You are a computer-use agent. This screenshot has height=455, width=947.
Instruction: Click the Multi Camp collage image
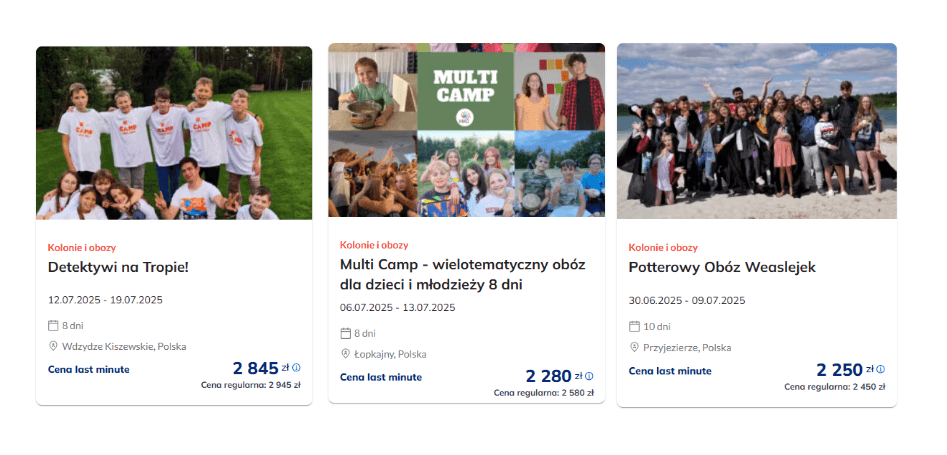click(466, 130)
